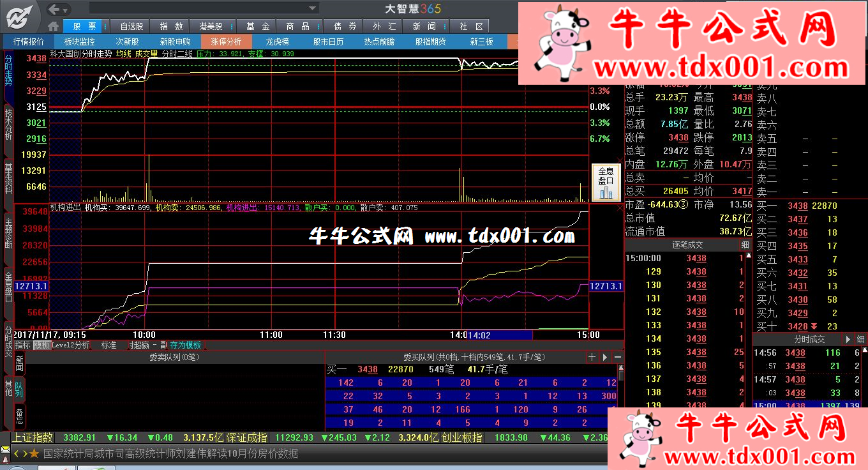Switch to the 指数 tab
The height and width of the screenshot is (470, 868).
tap(171, 26)
